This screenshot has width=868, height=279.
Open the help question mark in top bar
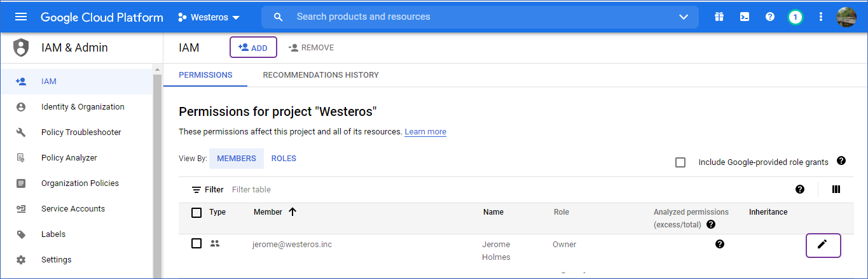[x=770, y=17]
